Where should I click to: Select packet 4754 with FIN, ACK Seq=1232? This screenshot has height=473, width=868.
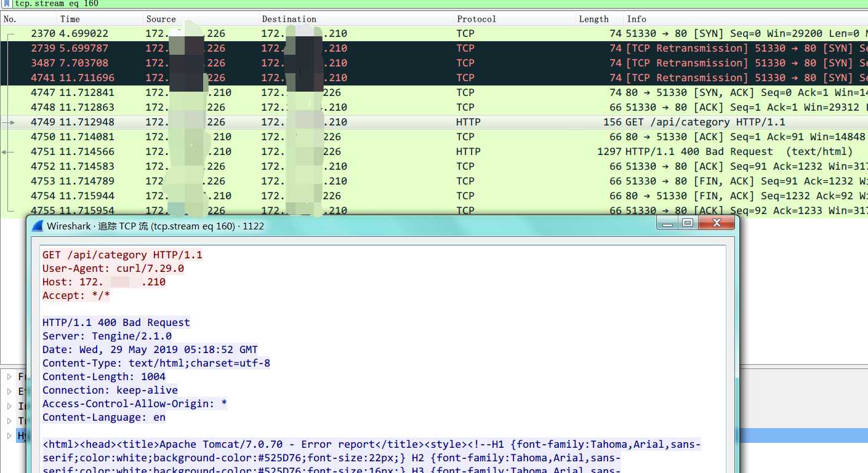coord(434,196)
